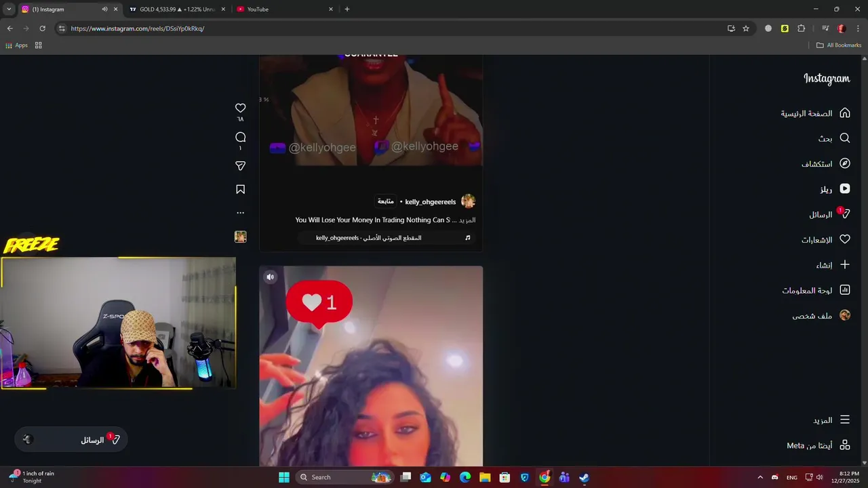Viewport: 868px width, 488px height.
Task: Open tab groups grid icon in bookmarks bar
Action: [38, 45]
